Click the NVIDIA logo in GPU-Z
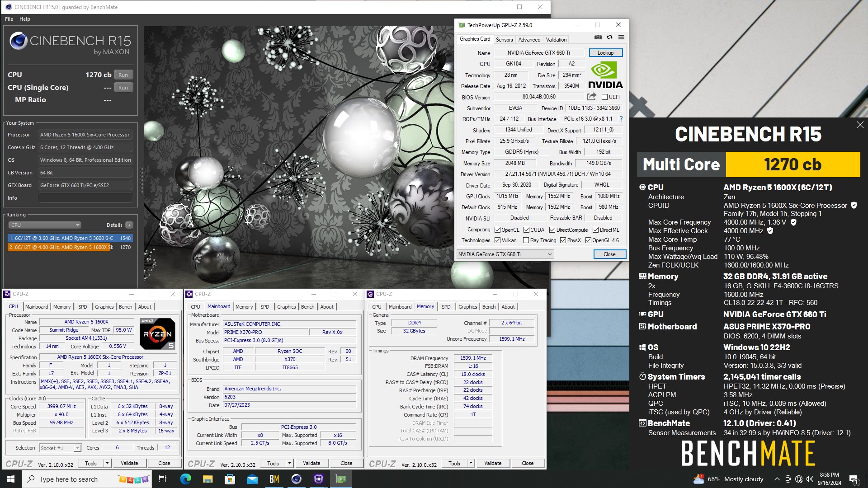 click(605, 75)
